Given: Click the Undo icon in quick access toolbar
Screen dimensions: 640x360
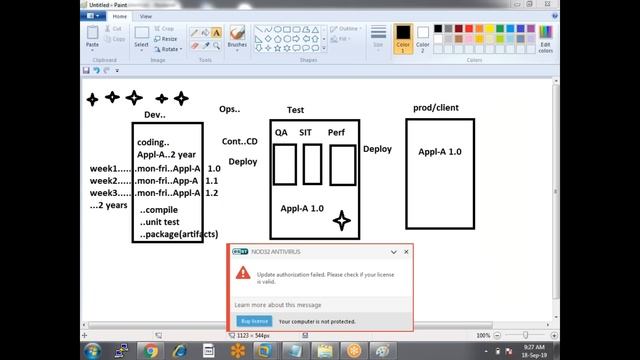Looking at the screenshot, I should point(96,70).
